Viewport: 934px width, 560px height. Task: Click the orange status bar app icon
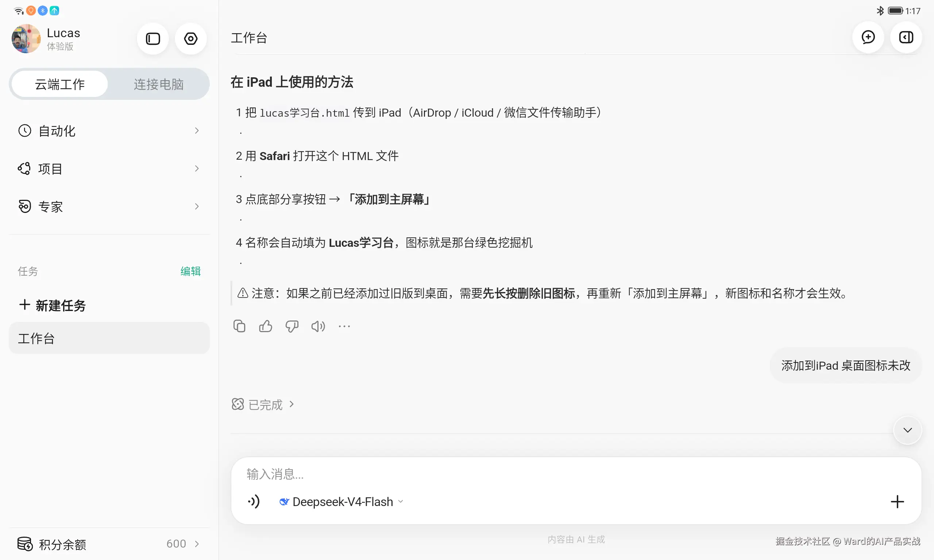[x=31, y=11]
